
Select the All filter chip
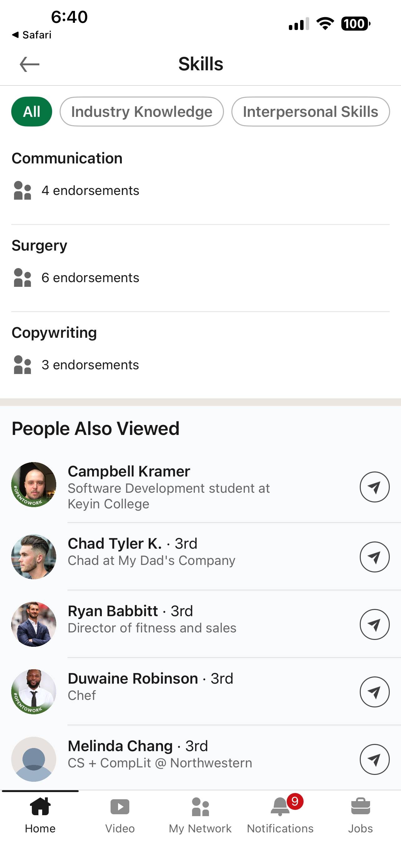click(32, 112)
